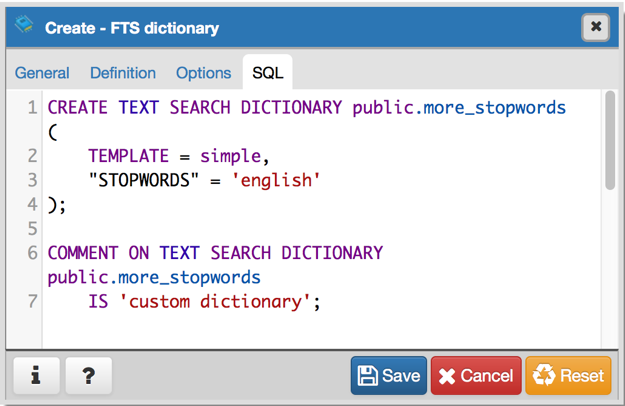Image resolution: width=625 pixels, height=406 pixels.
Task: Close the Create FTS dictionary dialog
Action: [x=595, y=27]
